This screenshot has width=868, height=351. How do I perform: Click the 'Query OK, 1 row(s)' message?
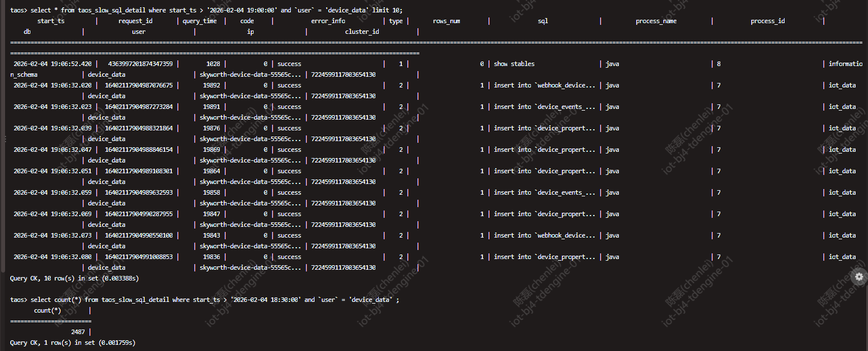73,343
